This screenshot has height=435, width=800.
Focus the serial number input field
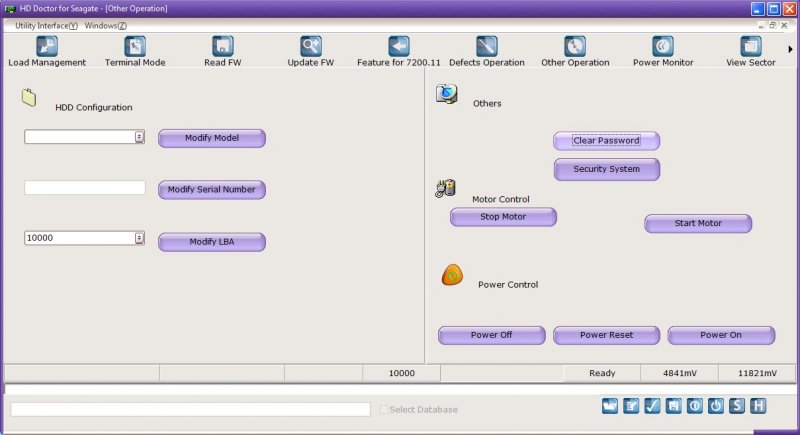[x=85, y=187]
